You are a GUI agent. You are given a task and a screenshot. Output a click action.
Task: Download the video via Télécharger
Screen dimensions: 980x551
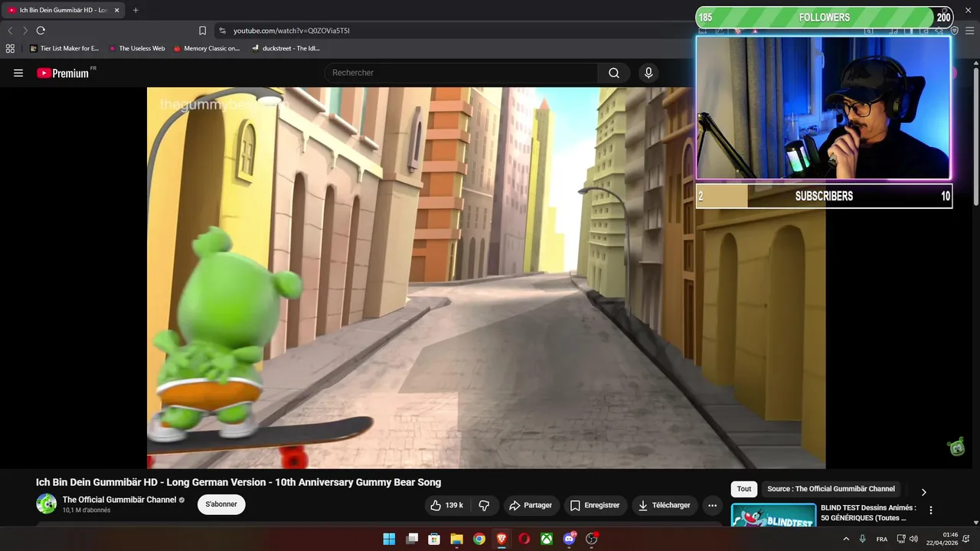(665, 505)
